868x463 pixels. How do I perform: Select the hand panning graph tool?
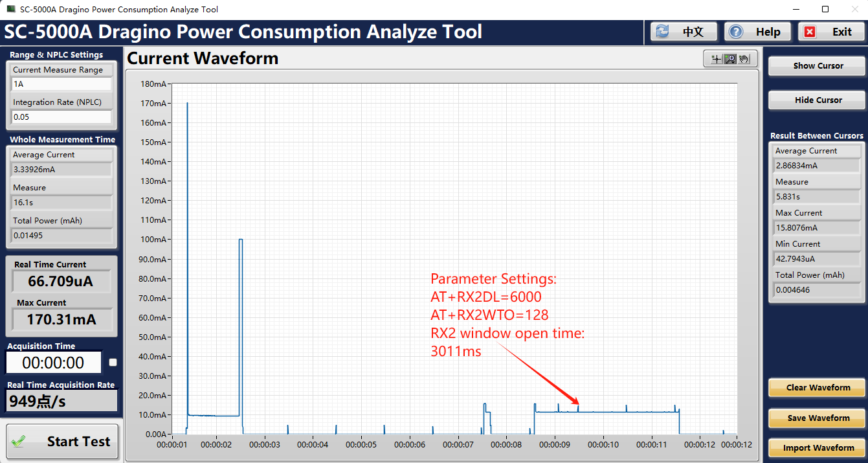tap(744, 59)
